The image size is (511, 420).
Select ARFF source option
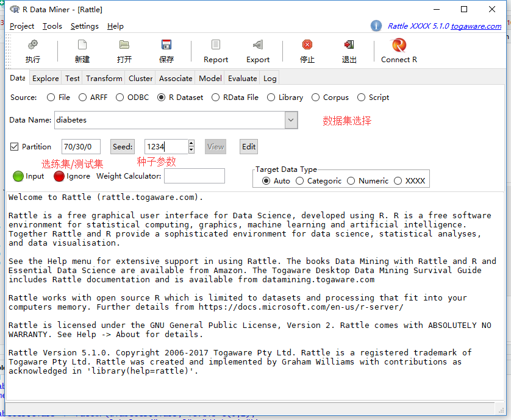(x=82, y=98)
